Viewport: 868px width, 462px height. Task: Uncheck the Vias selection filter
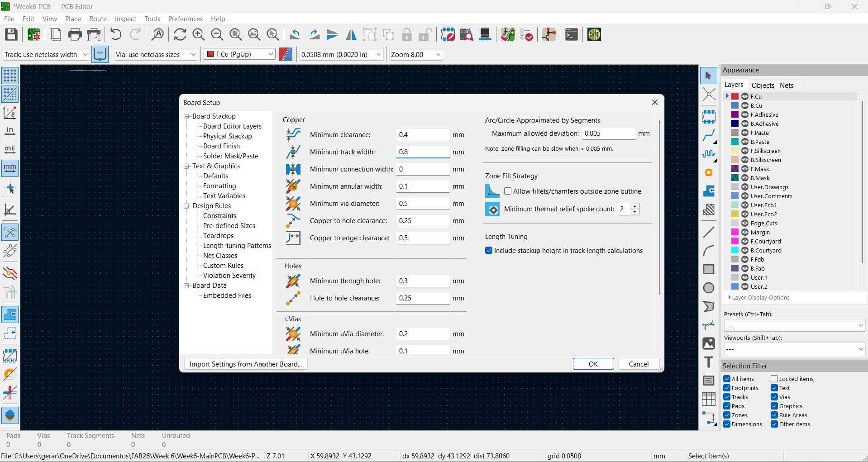click(x=774, y=397)
